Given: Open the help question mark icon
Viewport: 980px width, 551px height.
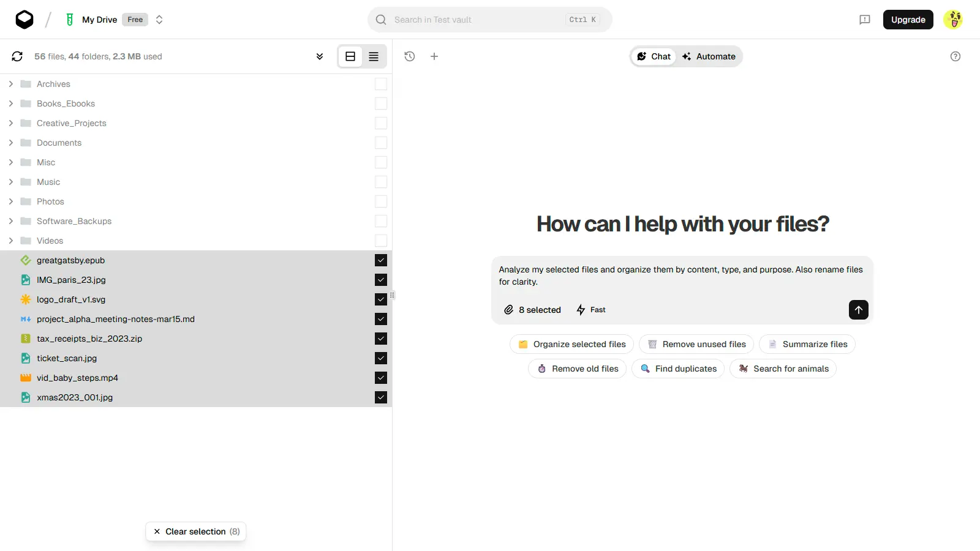Looking at the screenshot, I should coord(956,56).
